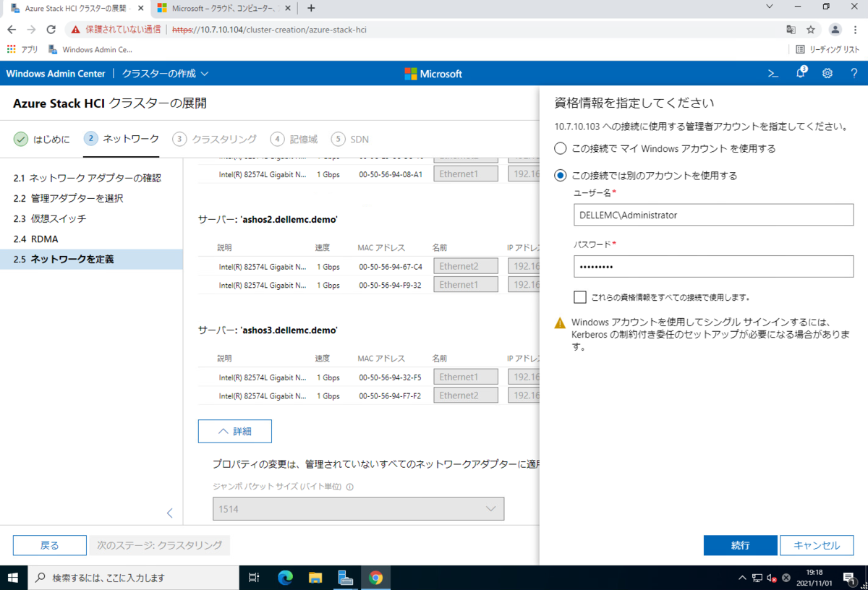Click the ユーザー名 field with DELLEMC\Administrator
868x590 pixels.
coord(713,215)
